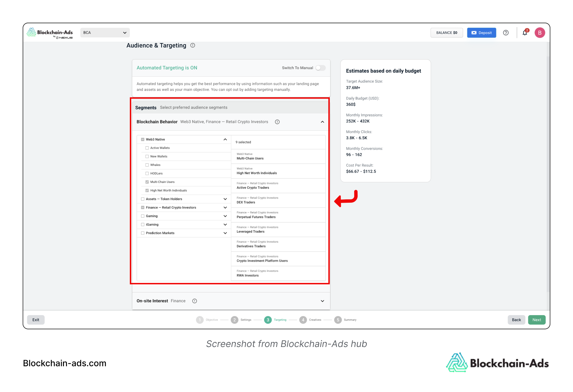
Task: Check the Active Wallets checkbox
Action: [x=147, y=148]
